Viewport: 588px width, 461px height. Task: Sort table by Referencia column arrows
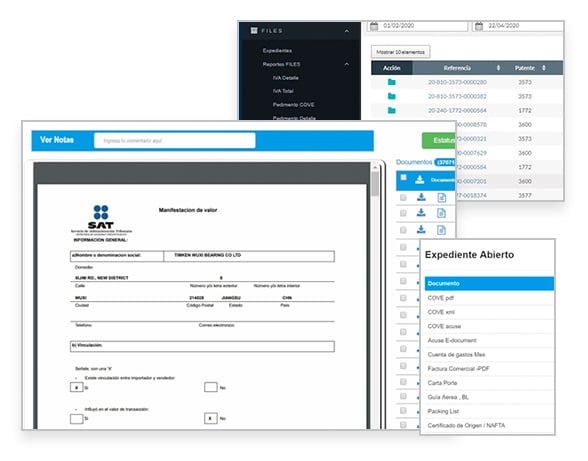(498, 68)
